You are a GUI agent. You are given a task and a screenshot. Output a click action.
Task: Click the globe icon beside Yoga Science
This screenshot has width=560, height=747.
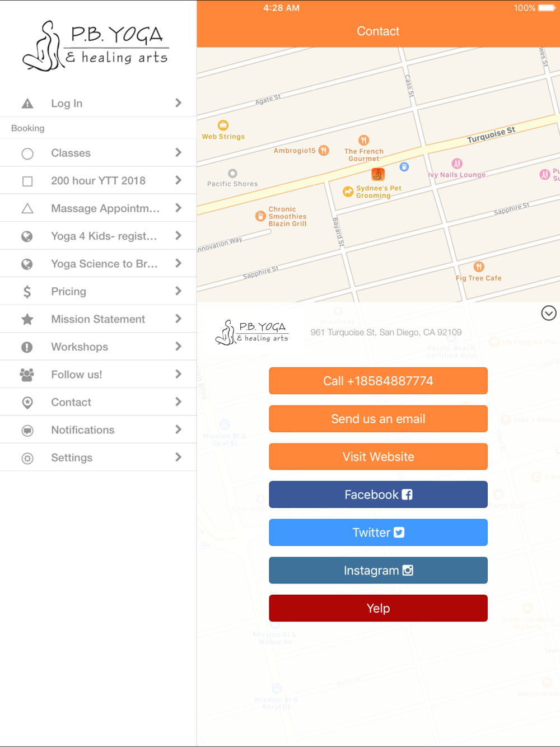point(27,264)
